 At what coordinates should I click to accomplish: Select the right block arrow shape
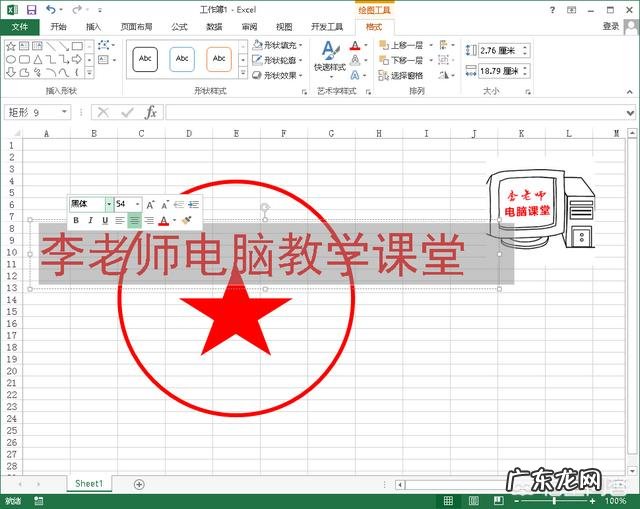77,60
